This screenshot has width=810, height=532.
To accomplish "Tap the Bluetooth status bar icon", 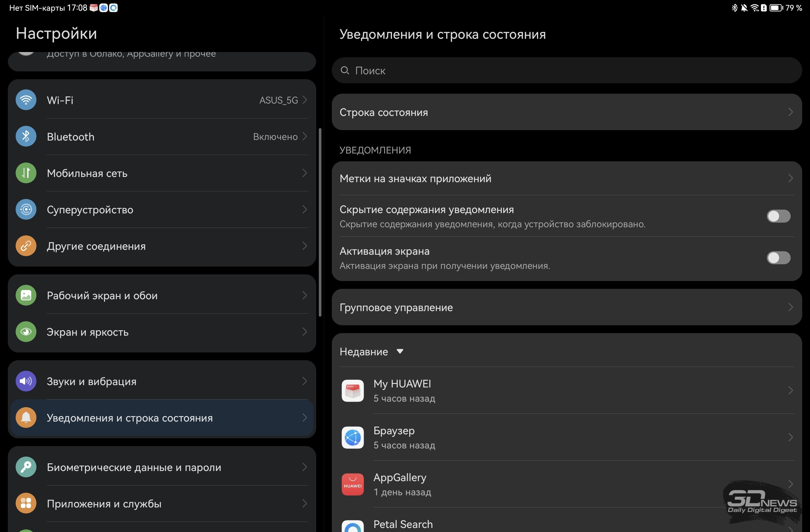I will tap(734, 8).
